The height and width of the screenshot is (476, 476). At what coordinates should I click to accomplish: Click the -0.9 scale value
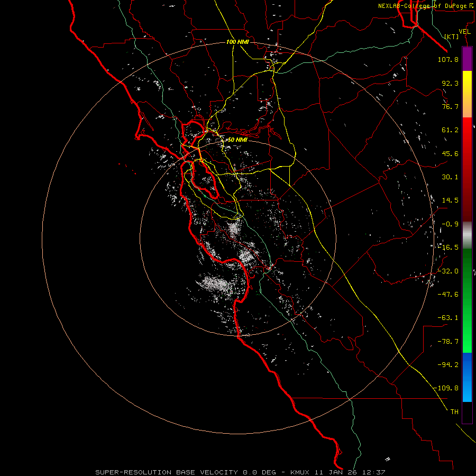(450, 224)
